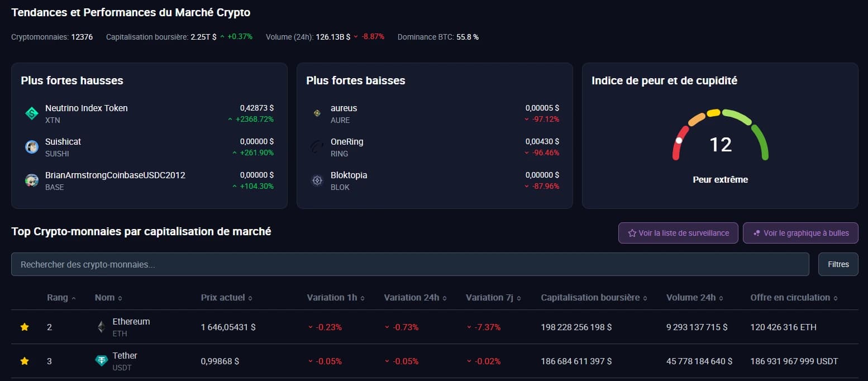
Task: Sort by Prix actuel column header
Action: (x=226, y=297)
